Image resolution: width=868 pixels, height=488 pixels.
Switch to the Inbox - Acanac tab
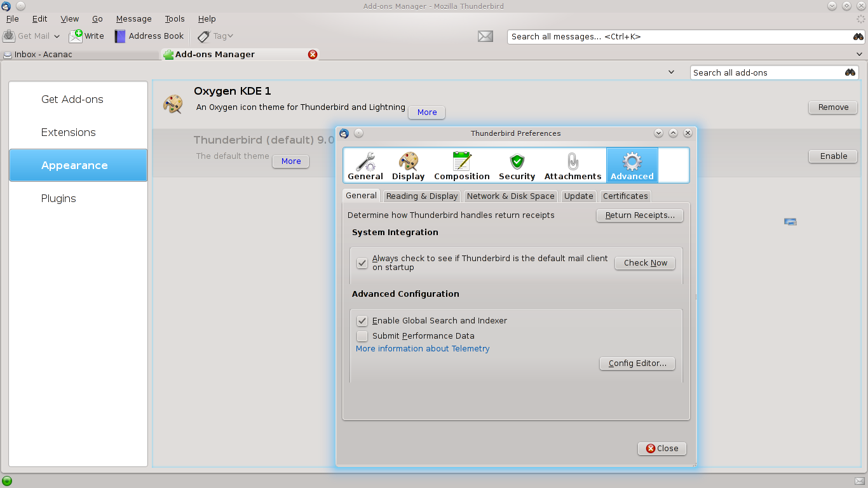[79, 55]
